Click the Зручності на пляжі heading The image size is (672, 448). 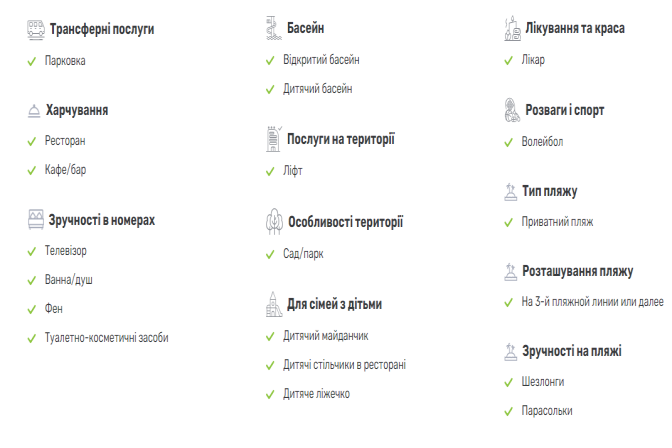[x=572, y=352]
